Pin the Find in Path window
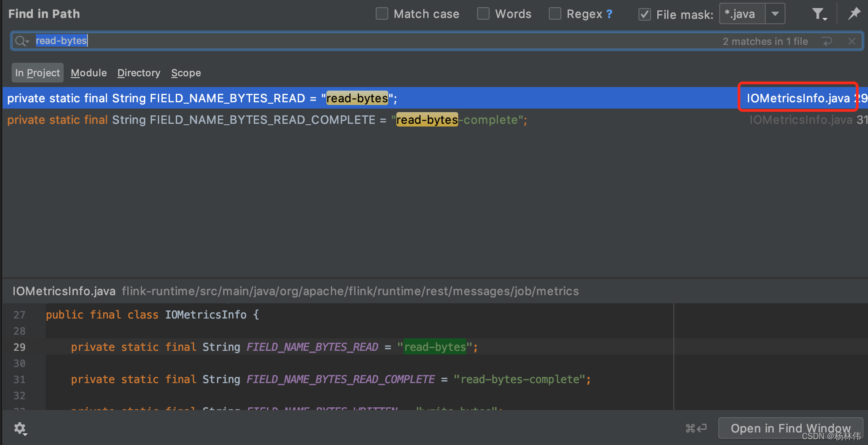This screenshot has width=868, height=445. click(854, 14)
